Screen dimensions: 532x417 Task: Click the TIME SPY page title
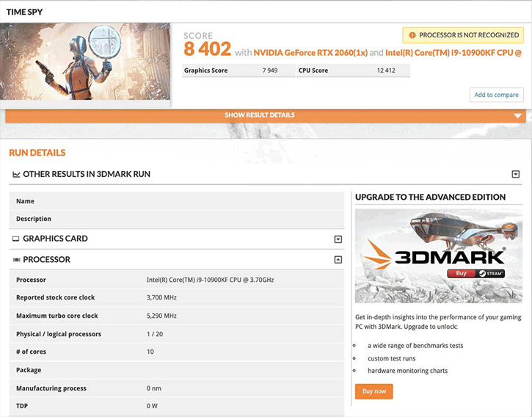tap(24, 12)
